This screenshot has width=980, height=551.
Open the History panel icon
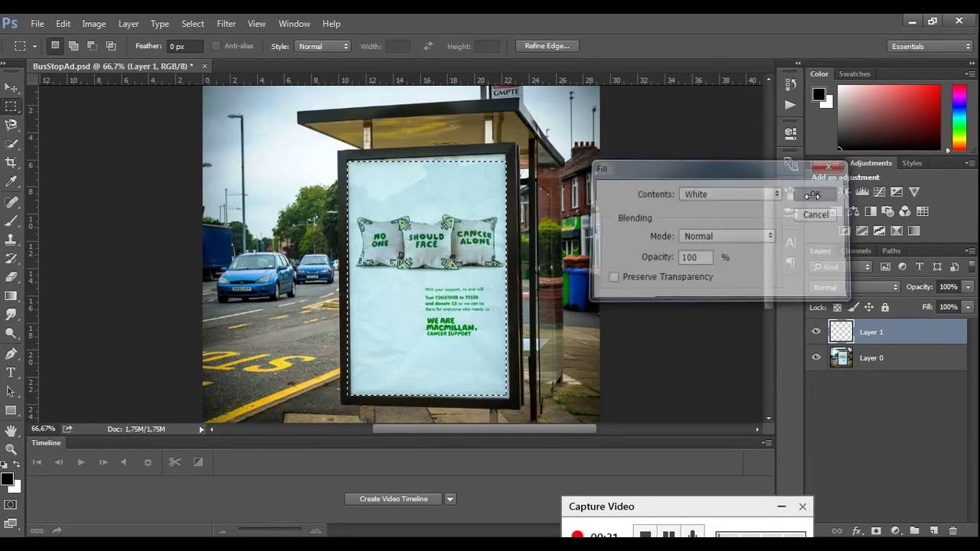[791, 83]
